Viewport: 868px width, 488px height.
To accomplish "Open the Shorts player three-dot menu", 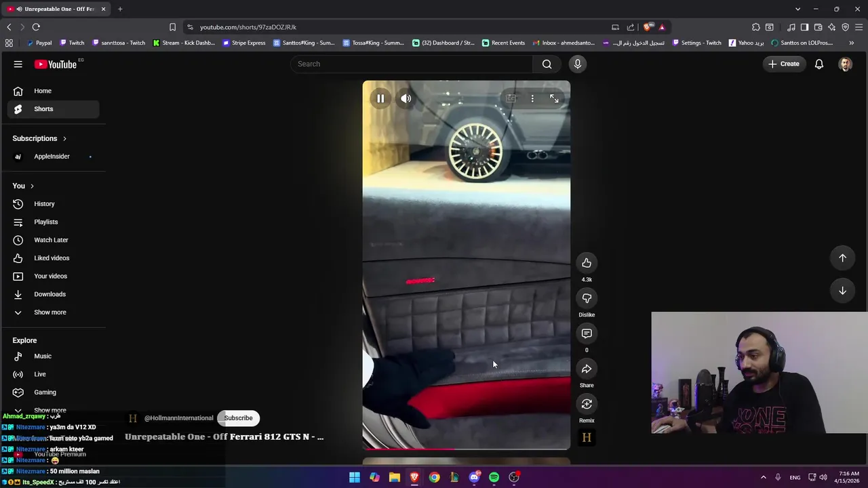I will pyautogui.click(x=532, y=99).
